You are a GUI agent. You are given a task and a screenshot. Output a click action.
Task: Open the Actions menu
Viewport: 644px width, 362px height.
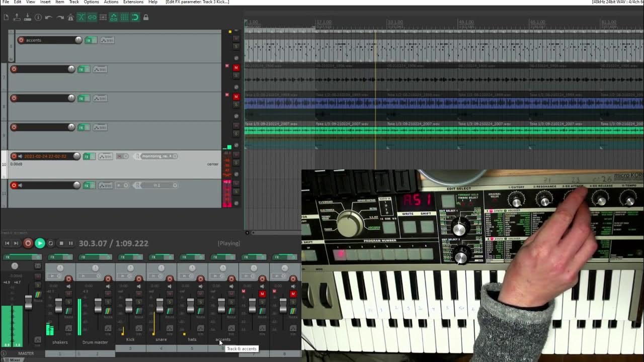(x=111, y=2)
